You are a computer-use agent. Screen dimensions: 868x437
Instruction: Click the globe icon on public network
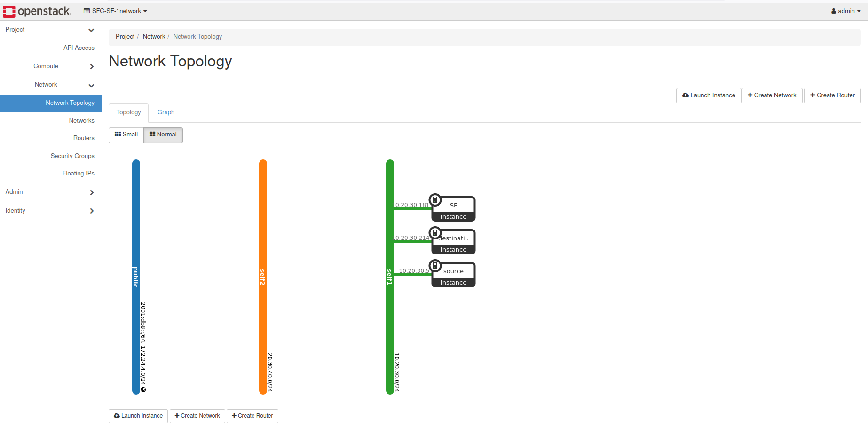(x=143, y=389)
